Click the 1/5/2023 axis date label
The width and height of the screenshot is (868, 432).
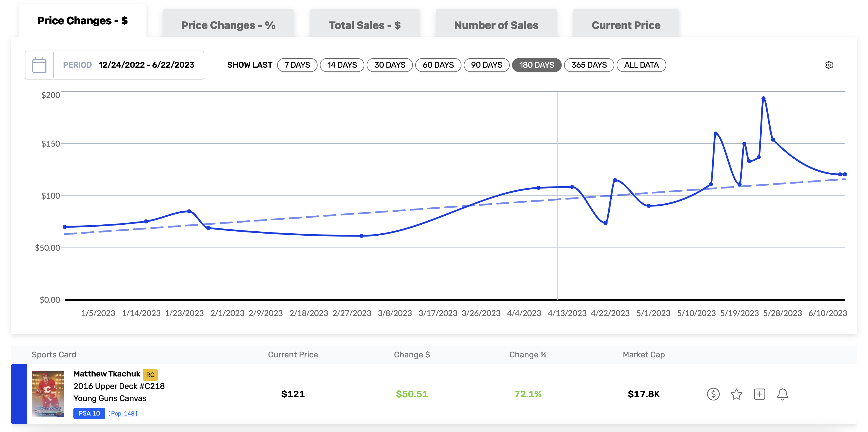tap(98, 313)
